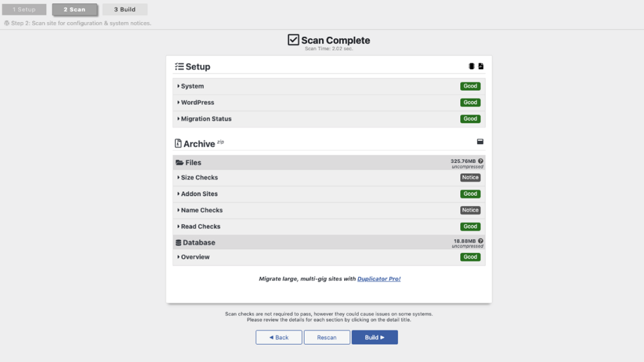Image resolution: width=644 pixels, height=362 pixels.
Task: Click the window icon beside Archive heading
Action: pos(480,141)
